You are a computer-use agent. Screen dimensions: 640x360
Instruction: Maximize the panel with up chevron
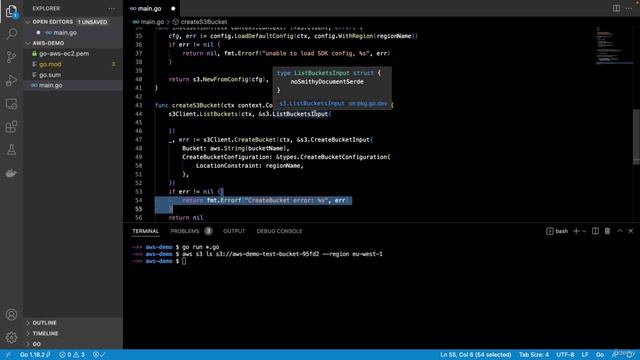point(620,231)
